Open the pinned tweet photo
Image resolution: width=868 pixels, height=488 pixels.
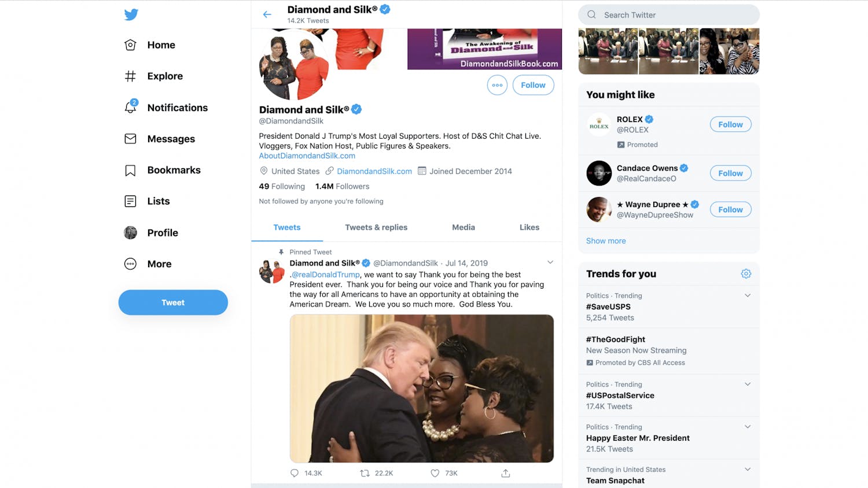[421, 388]
